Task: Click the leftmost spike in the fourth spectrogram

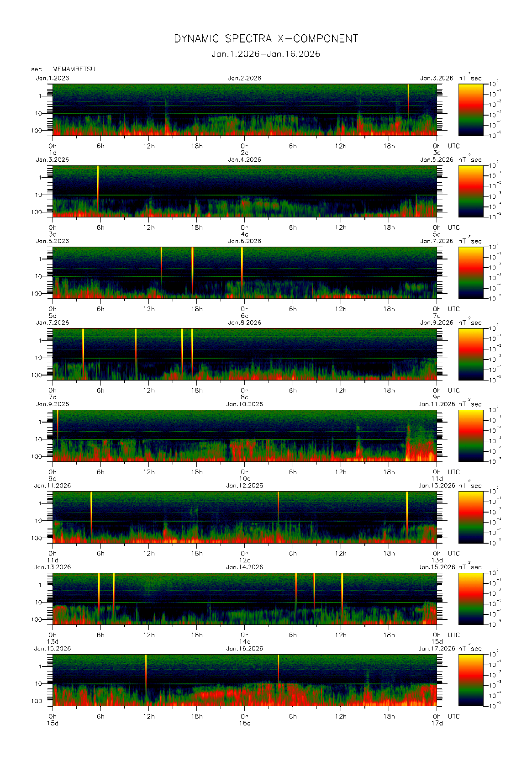Action: tap(83, 347)
